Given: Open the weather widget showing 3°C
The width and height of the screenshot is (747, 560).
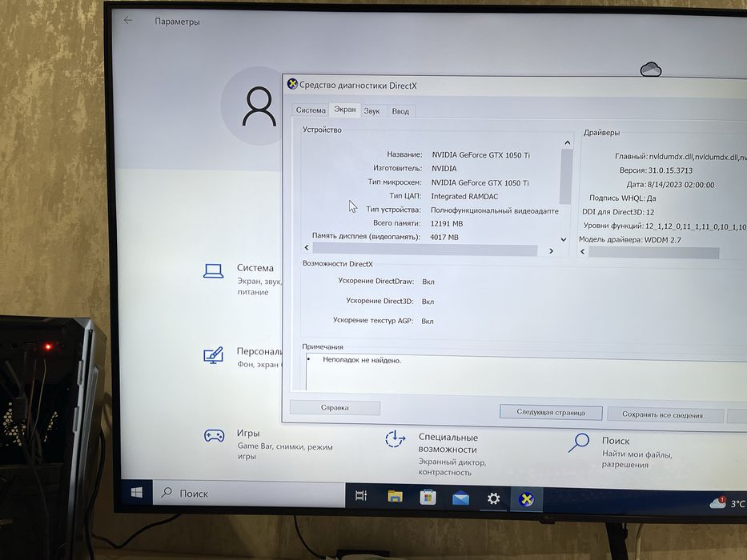Looking at the screenshot, I should click(728, 503).
